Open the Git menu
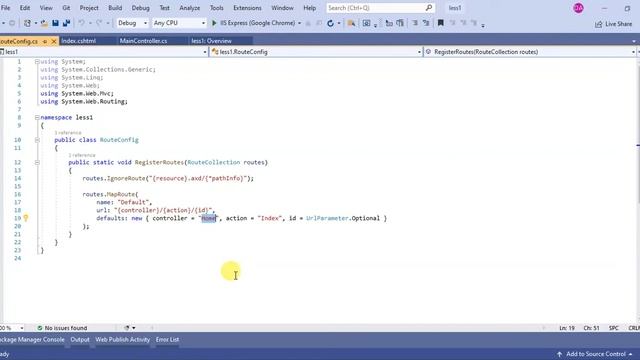This screenshot has height=360, width=640. 66,8
